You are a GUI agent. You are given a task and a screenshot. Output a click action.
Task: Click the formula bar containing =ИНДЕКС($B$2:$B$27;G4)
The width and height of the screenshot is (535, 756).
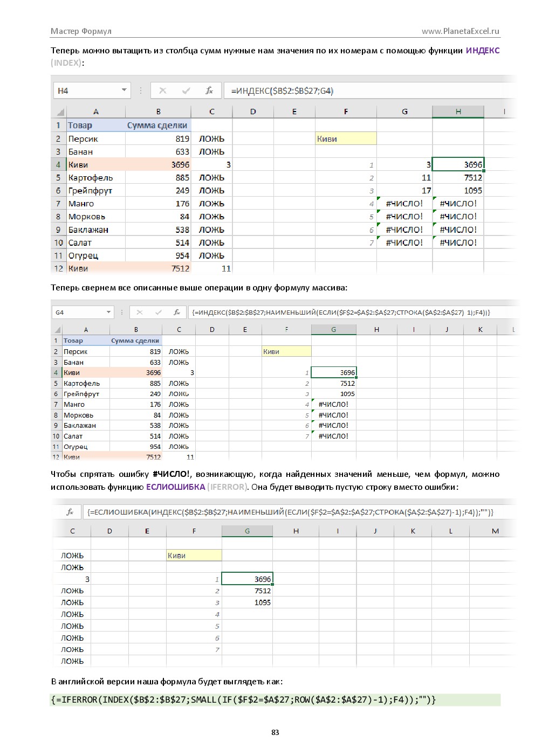369,91
